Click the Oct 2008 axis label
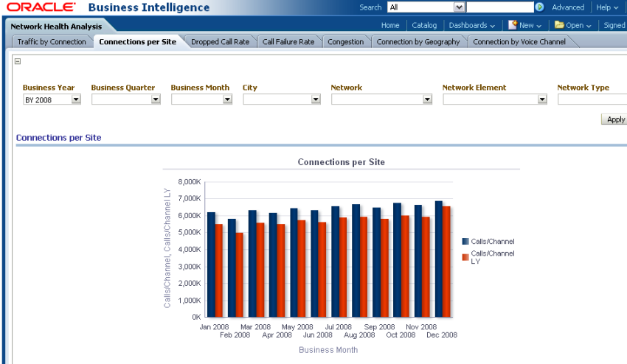627x364 pixels. click(x=401, y=335)
